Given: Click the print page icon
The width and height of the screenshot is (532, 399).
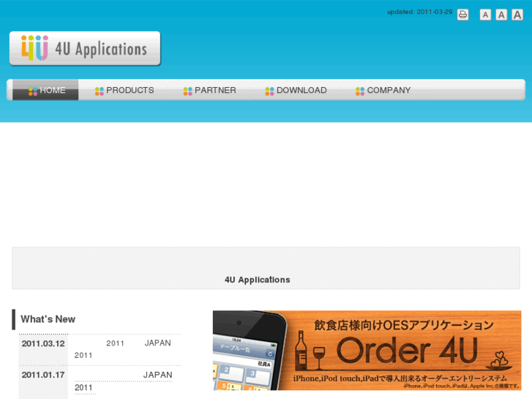Looking at the screenshot, I should [462, 15].
